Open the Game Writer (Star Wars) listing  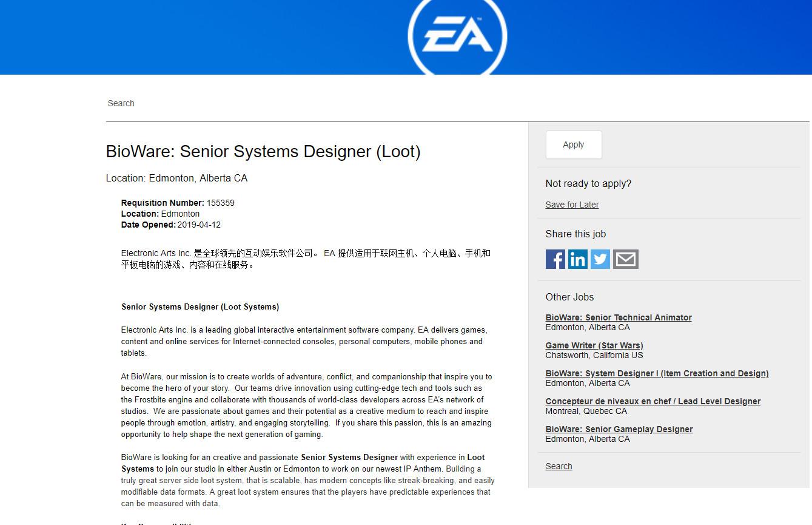tap(594, 345)
